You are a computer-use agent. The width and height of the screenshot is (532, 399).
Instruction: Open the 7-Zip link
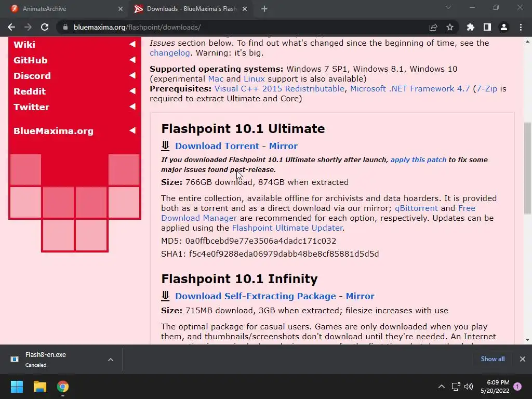point(486,88)
